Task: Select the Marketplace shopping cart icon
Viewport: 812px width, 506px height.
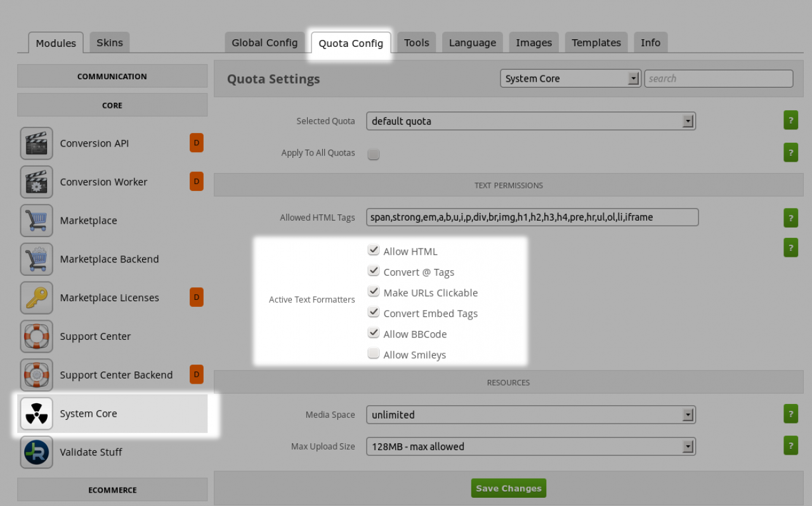Action: click(36, 221)
